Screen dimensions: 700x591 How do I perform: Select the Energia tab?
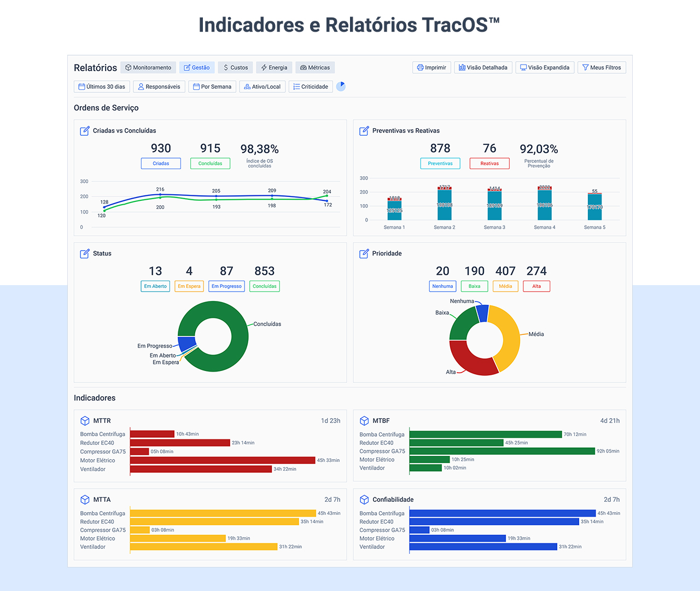click(x=274, y=67)
